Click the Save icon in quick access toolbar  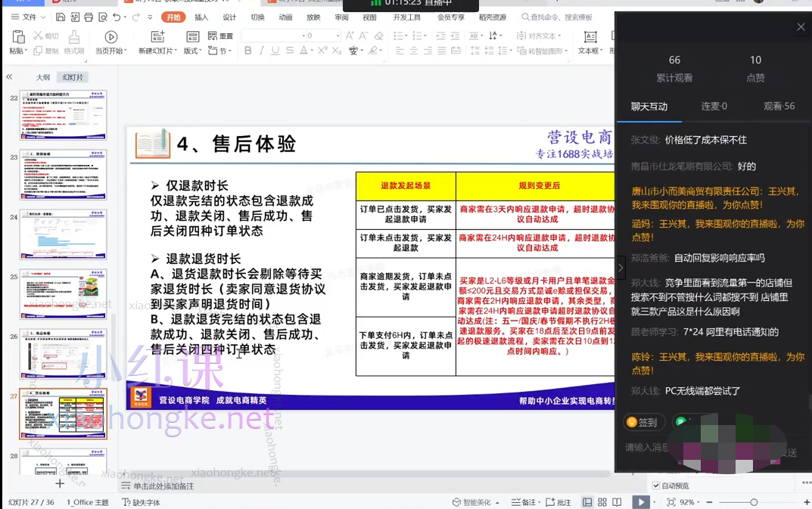click(x=62, y=17)
